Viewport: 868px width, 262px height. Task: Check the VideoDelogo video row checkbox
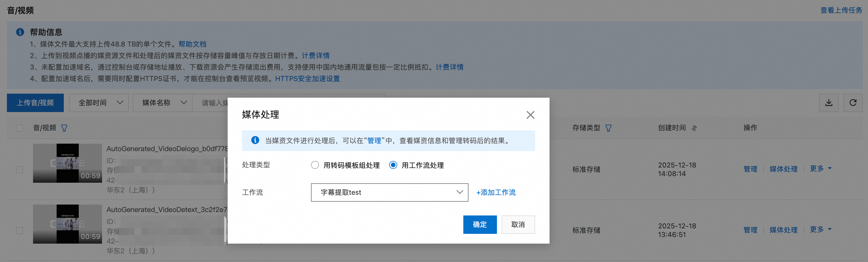[x=20, y=169]
